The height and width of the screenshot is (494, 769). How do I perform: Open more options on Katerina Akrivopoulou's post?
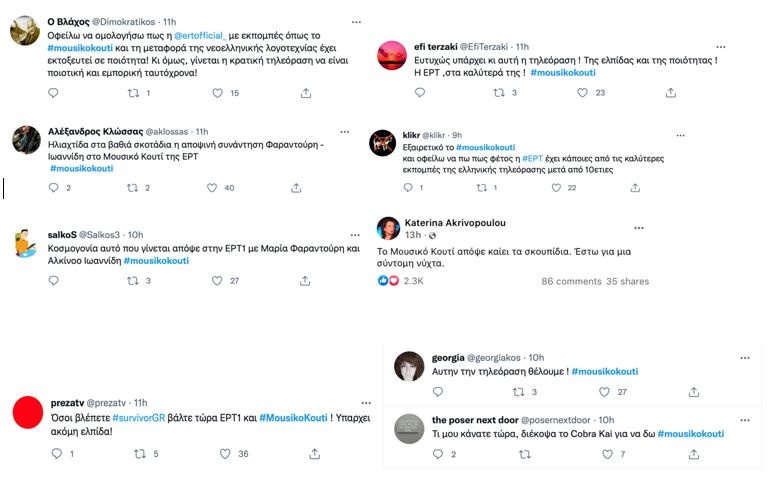[744, 223]
